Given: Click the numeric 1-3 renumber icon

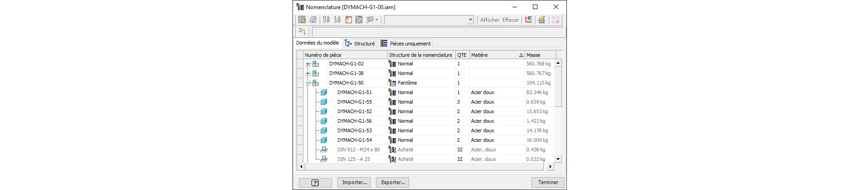Looking at the screenshot, I should (337, 20).
